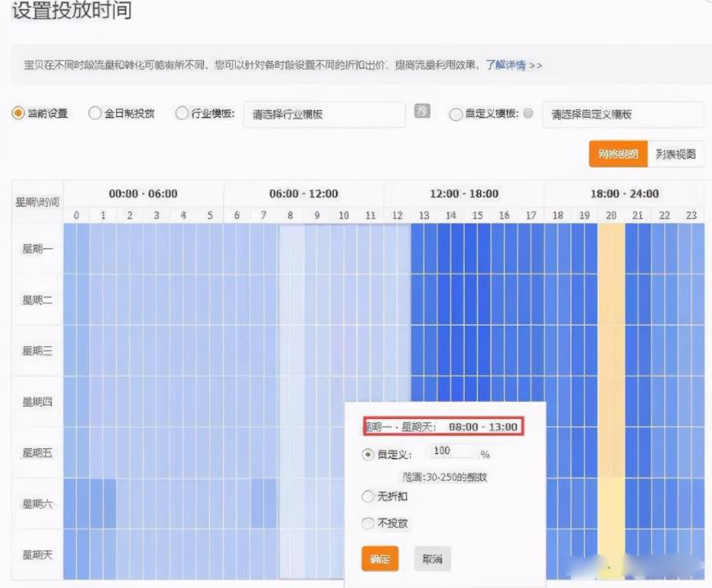Click the 12:00 - 18:00 column header
The image size is (712, 588).
(464, 194)
